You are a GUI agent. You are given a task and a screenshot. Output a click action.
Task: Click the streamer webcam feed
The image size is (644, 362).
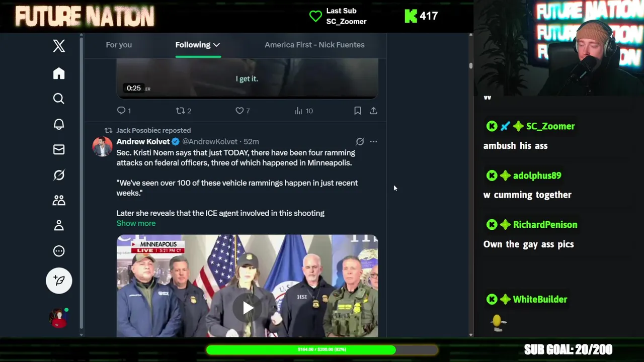coord(559,48)
